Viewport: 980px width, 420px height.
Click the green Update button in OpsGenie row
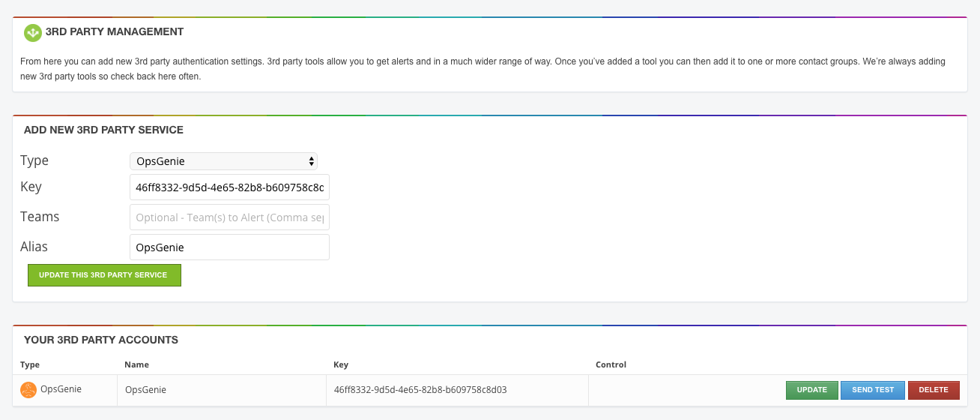pyautogui.click(x=812, y=390)
